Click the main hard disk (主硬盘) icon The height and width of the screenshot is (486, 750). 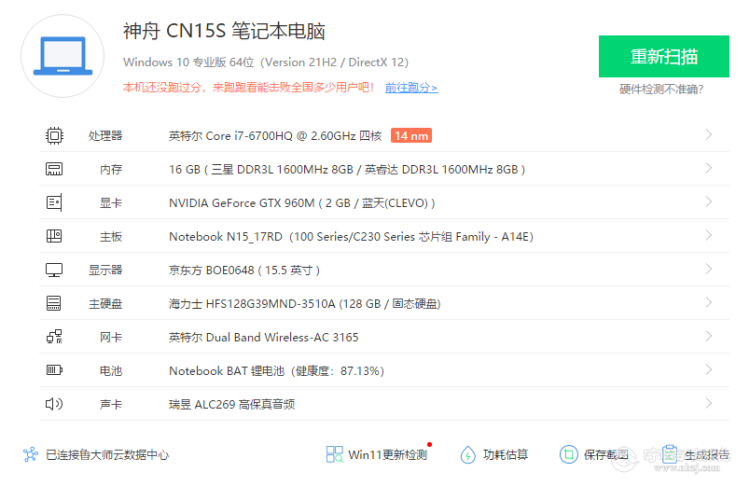[x=54, y=304]
